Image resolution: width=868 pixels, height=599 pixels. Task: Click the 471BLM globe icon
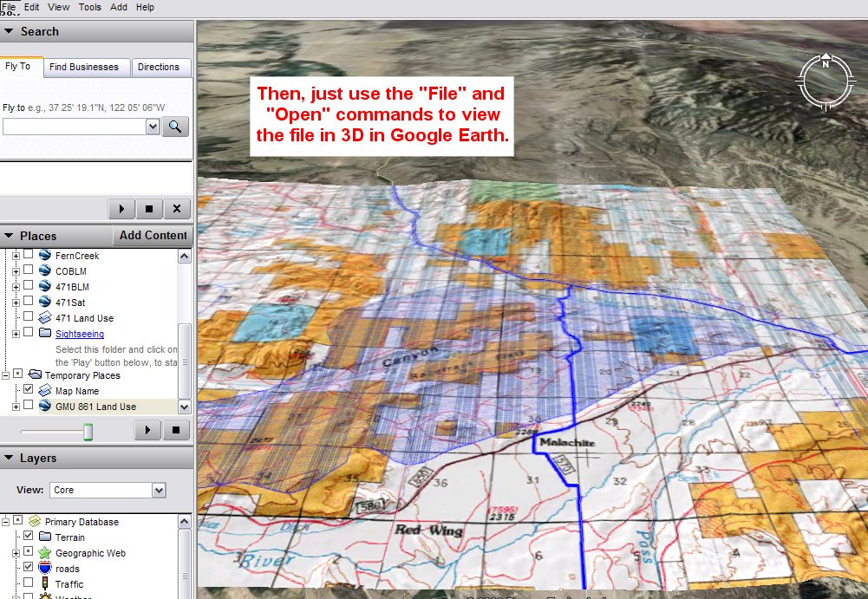click(45, 286)
